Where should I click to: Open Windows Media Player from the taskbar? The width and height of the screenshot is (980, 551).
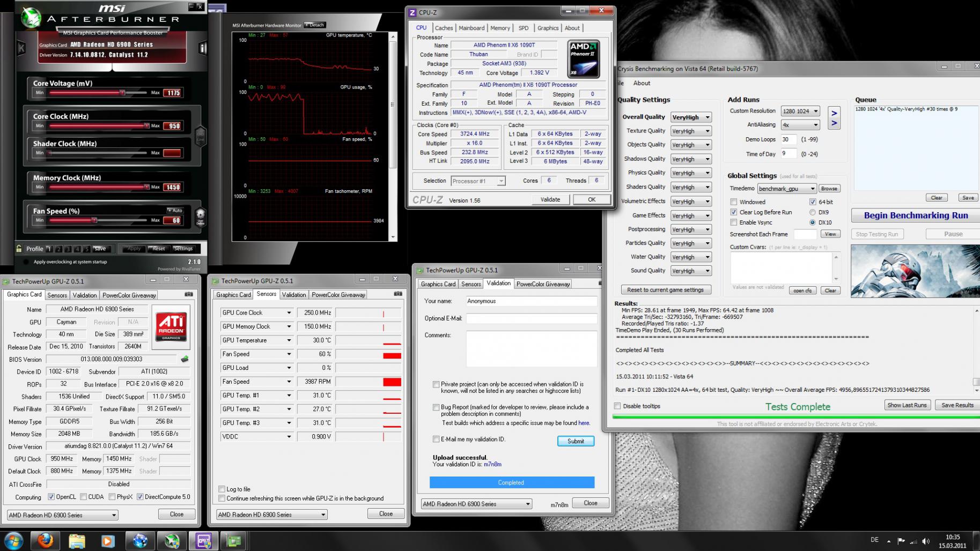point(108,541)
